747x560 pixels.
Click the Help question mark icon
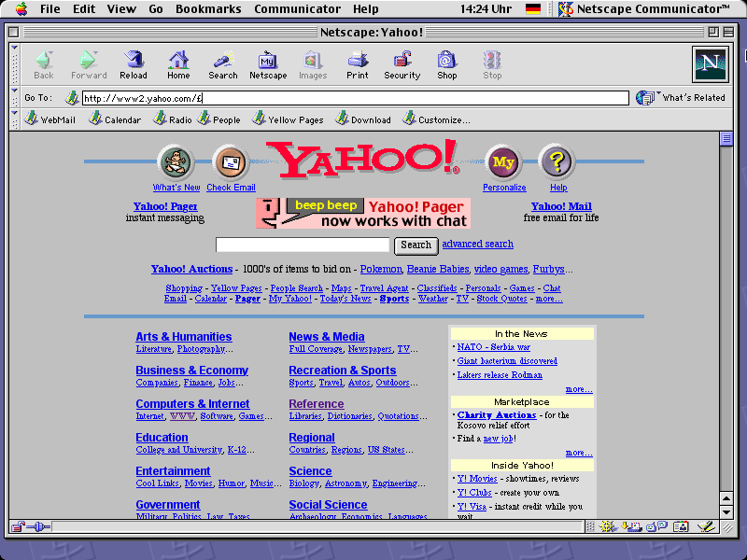coord(557,161)
